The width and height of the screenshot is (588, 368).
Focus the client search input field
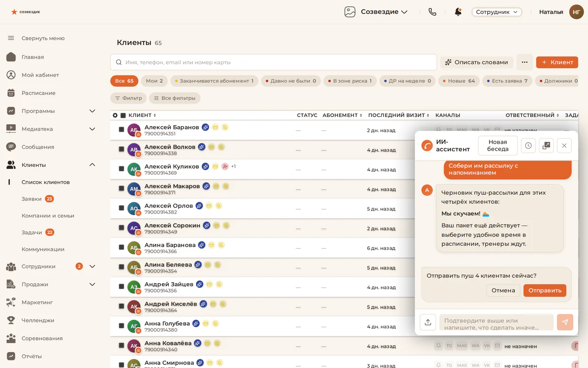(273, 62)
